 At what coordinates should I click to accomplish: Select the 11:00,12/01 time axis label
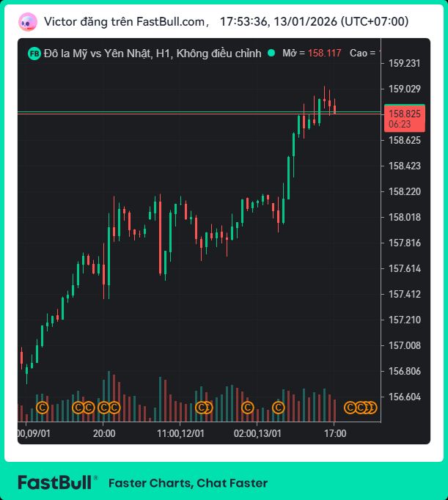pos(180,433)
